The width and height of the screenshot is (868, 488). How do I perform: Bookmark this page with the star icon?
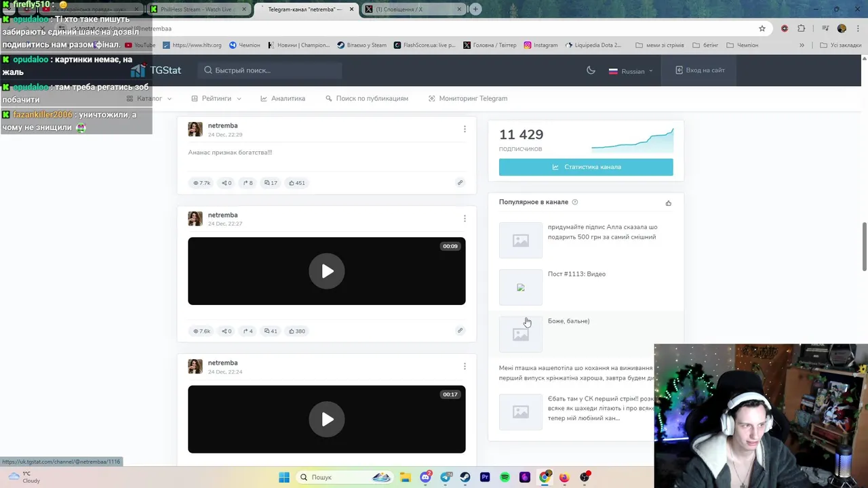[762, 28]
